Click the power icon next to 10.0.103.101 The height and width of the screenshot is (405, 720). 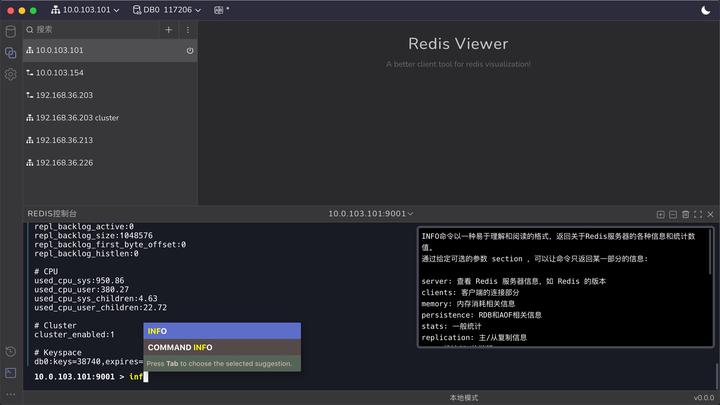190,51
